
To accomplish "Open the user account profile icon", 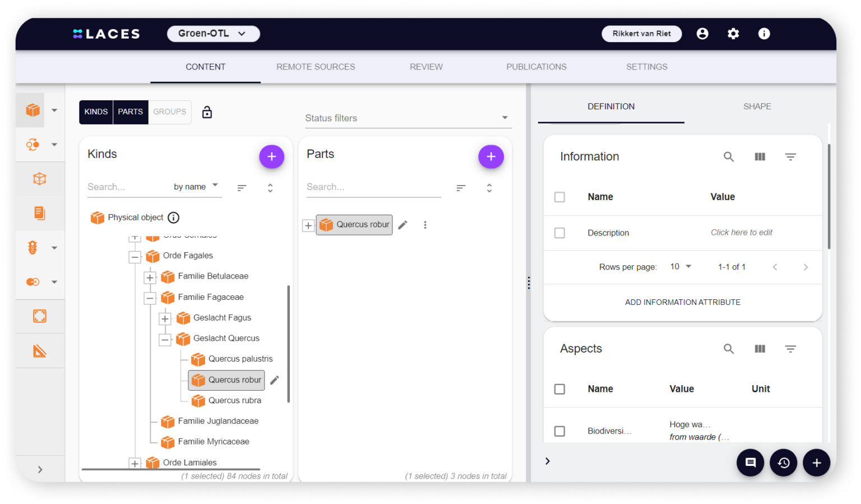I will [702, 34].
